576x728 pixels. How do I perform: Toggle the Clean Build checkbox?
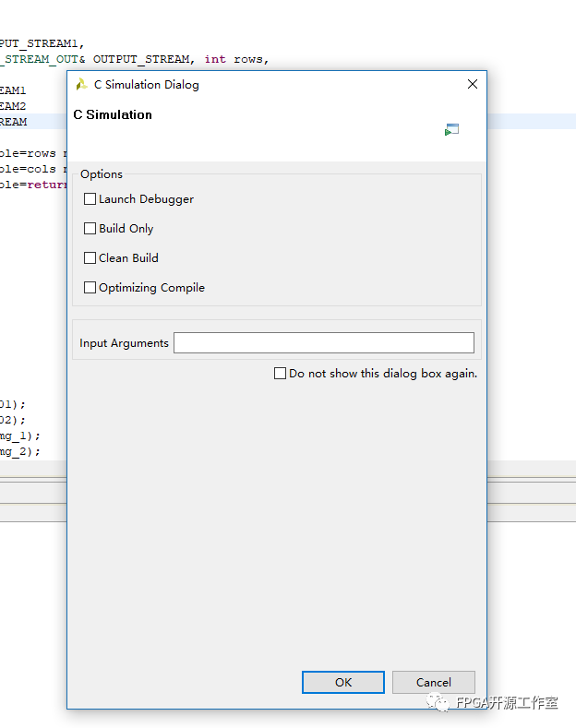[90, 258]
